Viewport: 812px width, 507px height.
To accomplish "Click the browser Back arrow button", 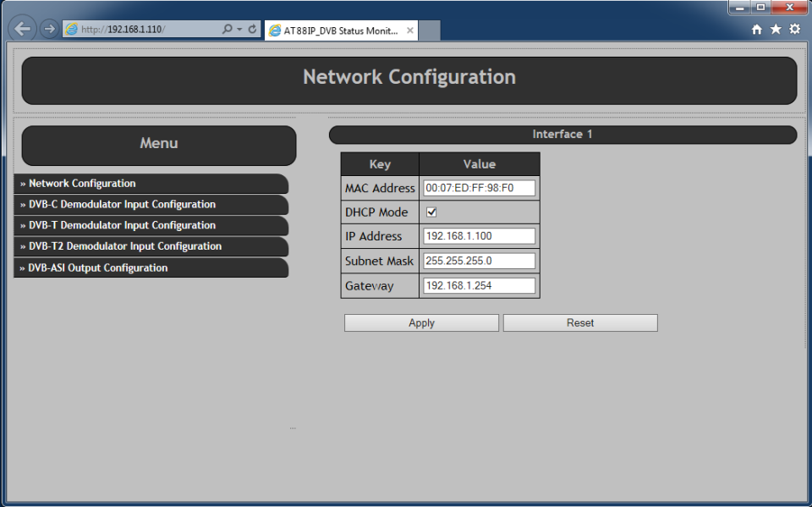I will (24, 29).
